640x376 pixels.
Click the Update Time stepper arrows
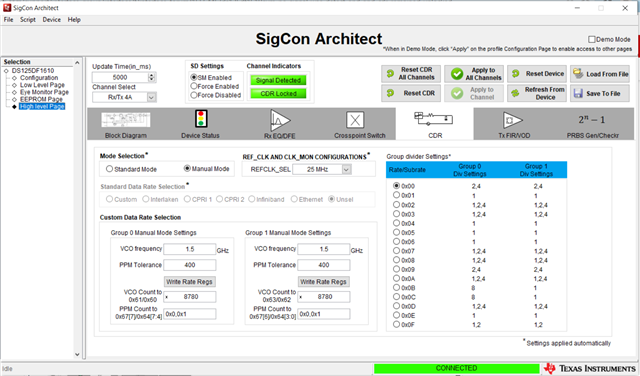(152, 77)
